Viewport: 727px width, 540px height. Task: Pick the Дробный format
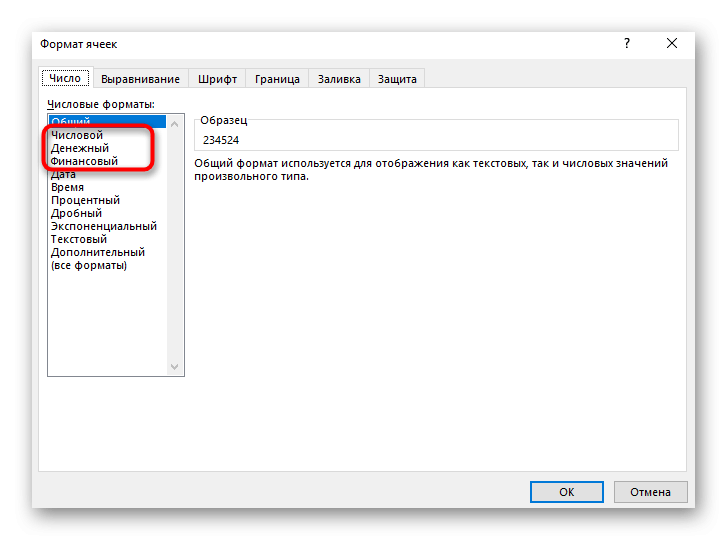[x=107, y=213]
